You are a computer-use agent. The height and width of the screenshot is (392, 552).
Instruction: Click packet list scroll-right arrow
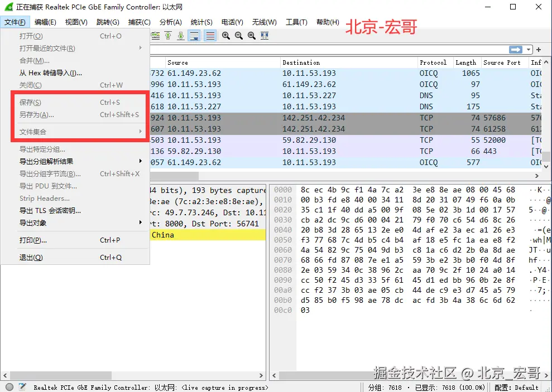tap(537, 176)
